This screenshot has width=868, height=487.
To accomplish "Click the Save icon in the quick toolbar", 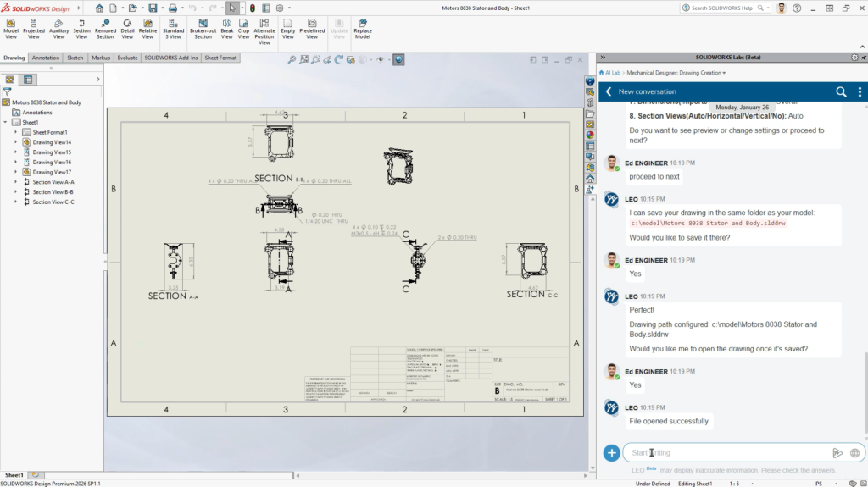I will [x=153, y=8].
